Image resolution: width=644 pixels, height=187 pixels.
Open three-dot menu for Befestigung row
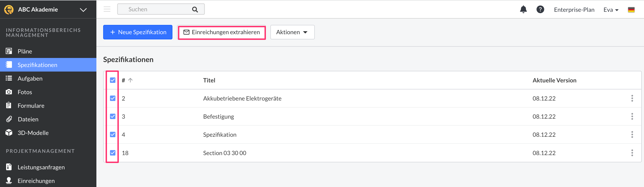pyautogui.click(x=632, y=117)
